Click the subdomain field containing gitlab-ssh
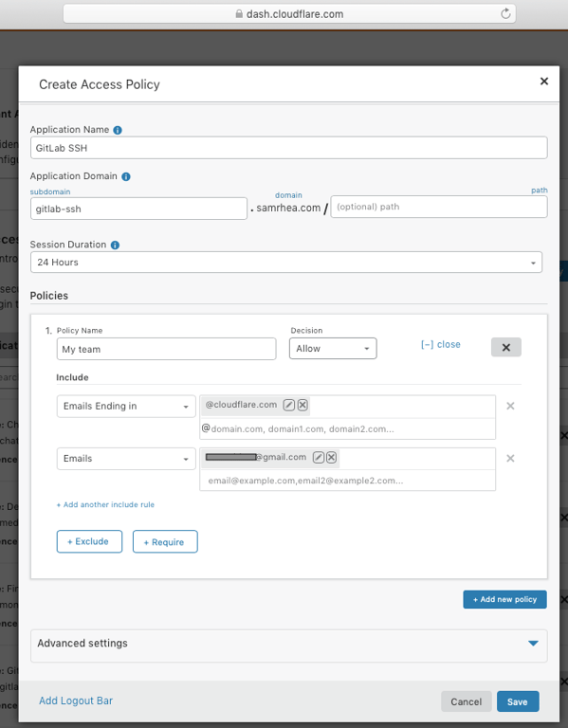The height and width of the screenshot is (728, 568). coord(138,209)
